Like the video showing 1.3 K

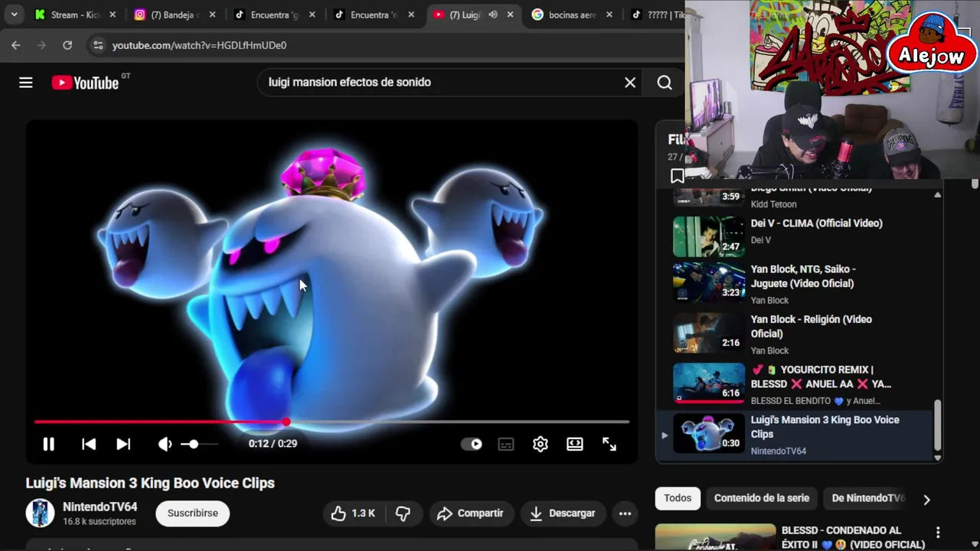353,513
